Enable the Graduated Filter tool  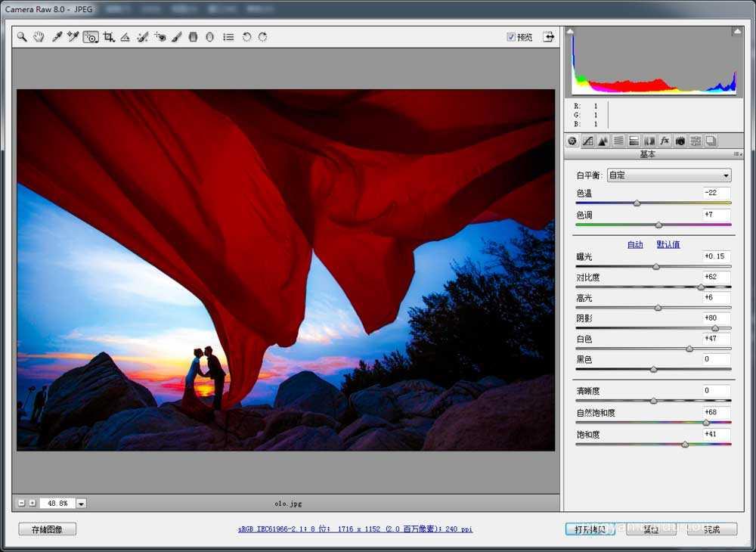point(194,36)
